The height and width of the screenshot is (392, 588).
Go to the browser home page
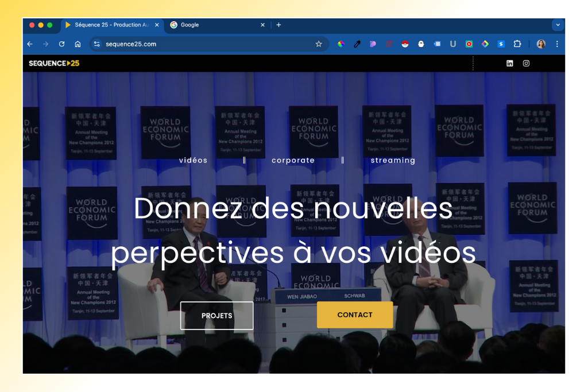pyautogui.click(x=78, y=44)
